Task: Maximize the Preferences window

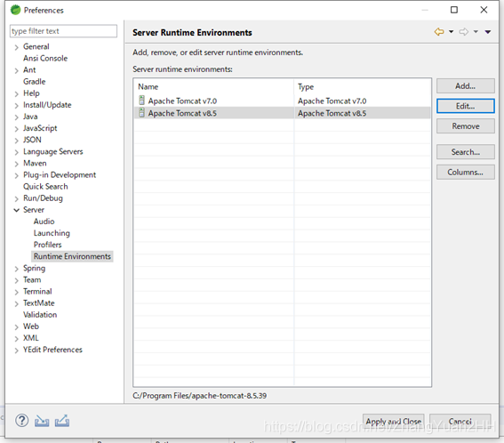Action: (454, 10)
